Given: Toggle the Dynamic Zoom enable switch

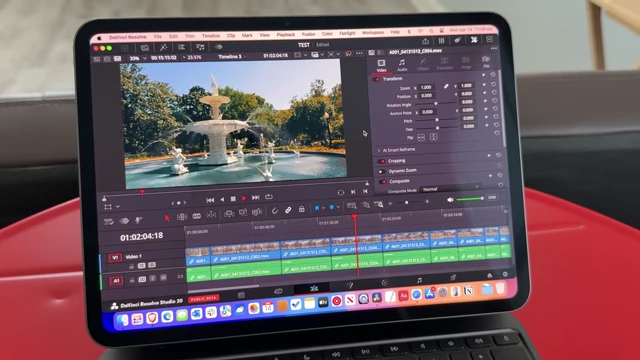Looking at the screenshot, I should click(382, 172).
